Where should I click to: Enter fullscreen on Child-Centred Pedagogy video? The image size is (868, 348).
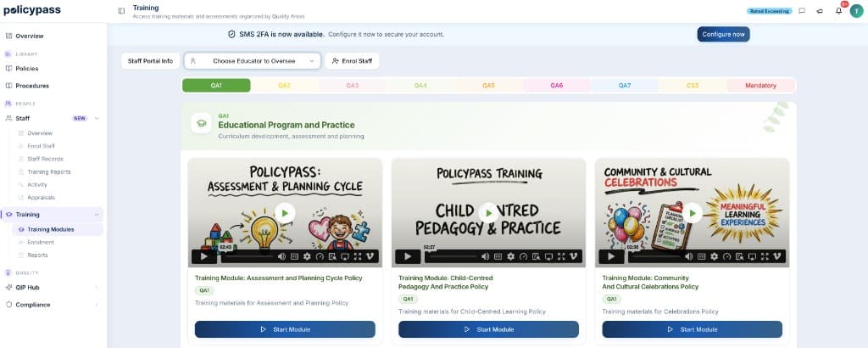561,256
